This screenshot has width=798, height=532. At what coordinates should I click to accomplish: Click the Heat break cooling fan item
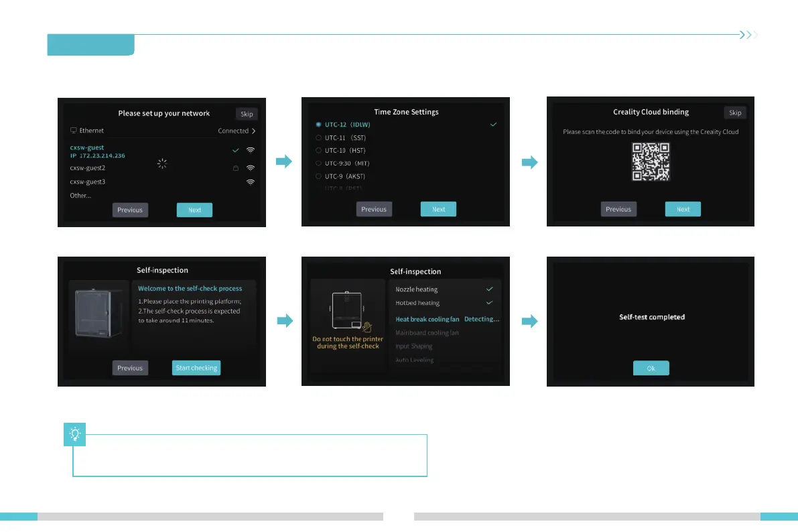[427, 319]
